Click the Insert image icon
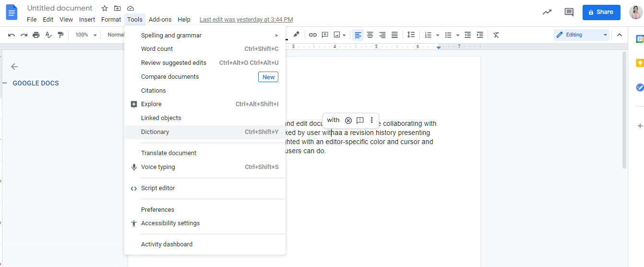 click(337, 35)
